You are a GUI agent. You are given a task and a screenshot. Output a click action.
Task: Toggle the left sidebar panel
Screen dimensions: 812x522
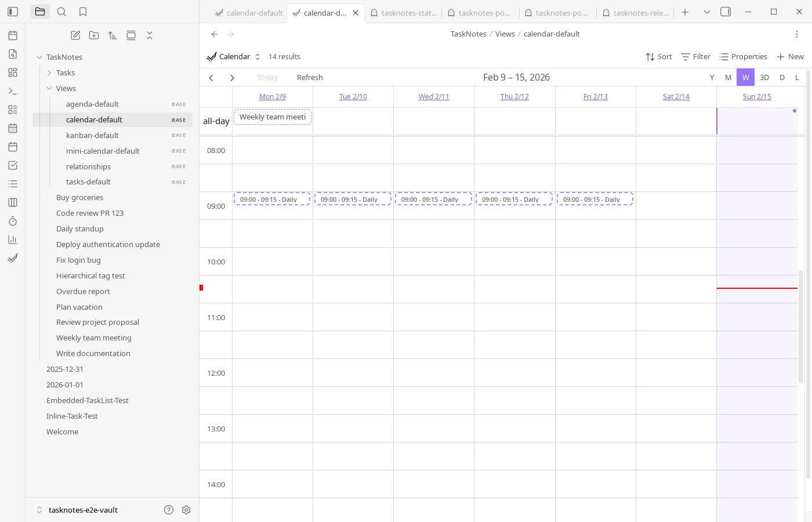coord(13,12)
